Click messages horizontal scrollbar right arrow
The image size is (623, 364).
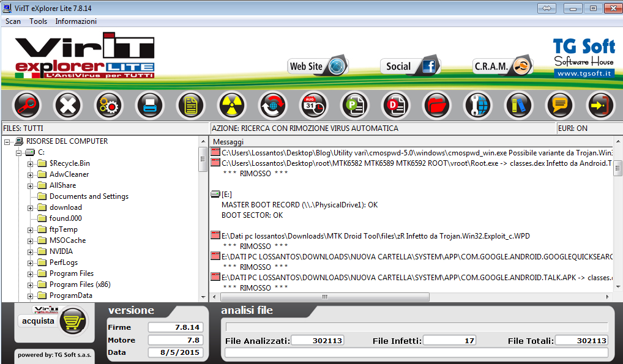pyautogui.click(x=608, y=297)
